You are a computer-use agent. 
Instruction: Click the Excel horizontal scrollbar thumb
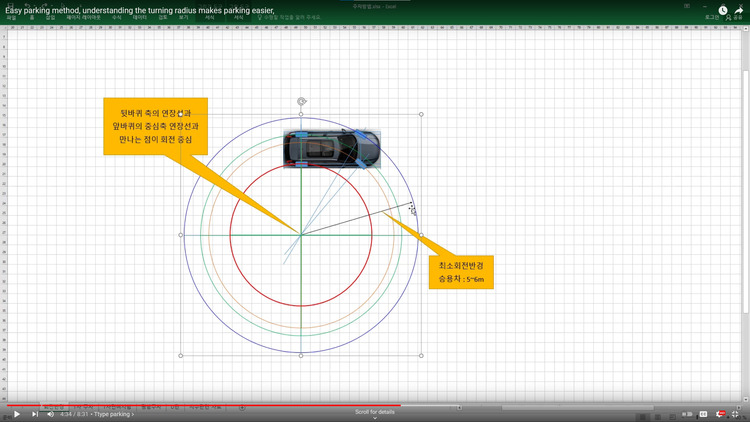[577, 408]
